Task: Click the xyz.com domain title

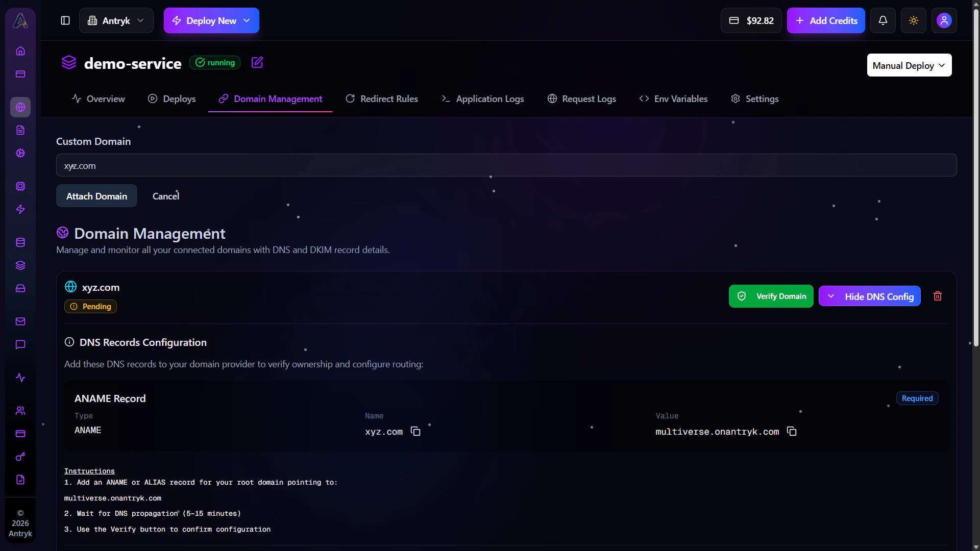Action: click(x=101, y=287)
